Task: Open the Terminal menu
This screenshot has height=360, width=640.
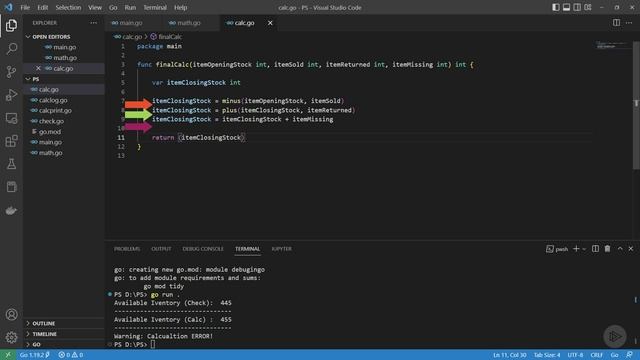Action: pos(155,7)
